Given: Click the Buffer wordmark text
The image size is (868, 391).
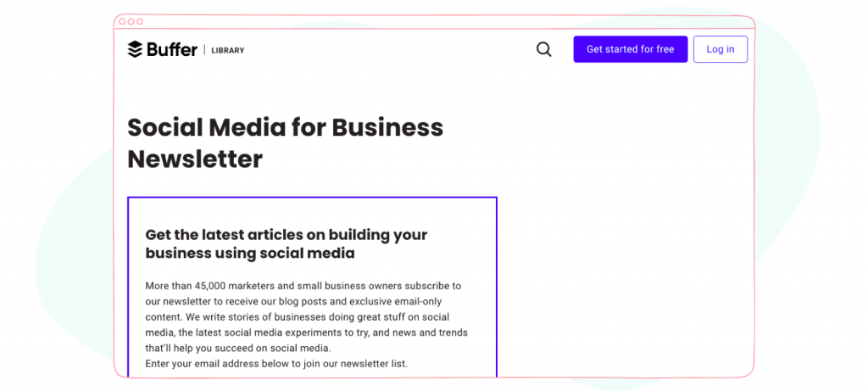Looking at the screenshot, I should [172, 49].
